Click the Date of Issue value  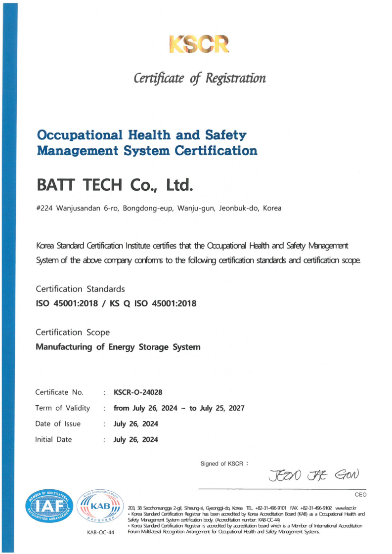pyautogui.click(x=136, y=424)
